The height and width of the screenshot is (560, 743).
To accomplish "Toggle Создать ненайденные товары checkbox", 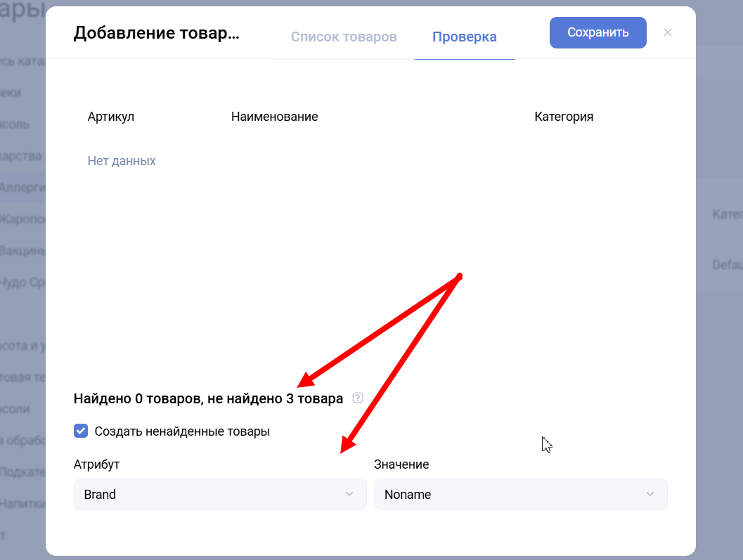I will pyautogui.click(x=81, y=431).
